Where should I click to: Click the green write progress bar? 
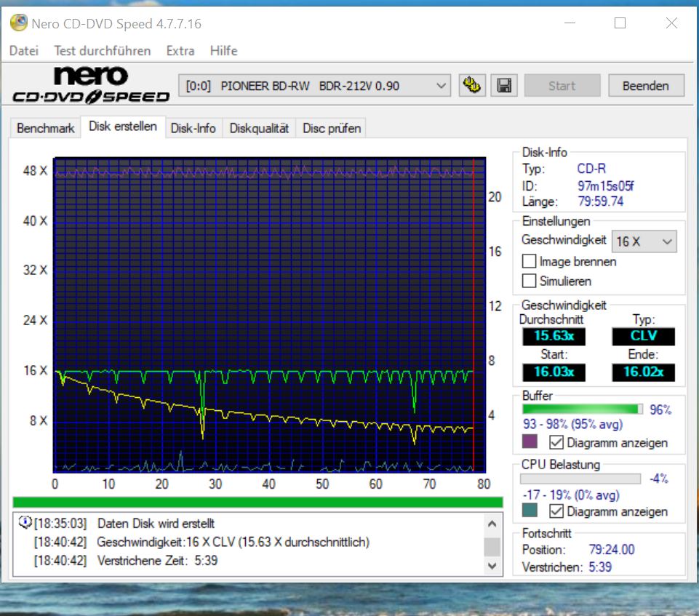(x=257, y=503)
